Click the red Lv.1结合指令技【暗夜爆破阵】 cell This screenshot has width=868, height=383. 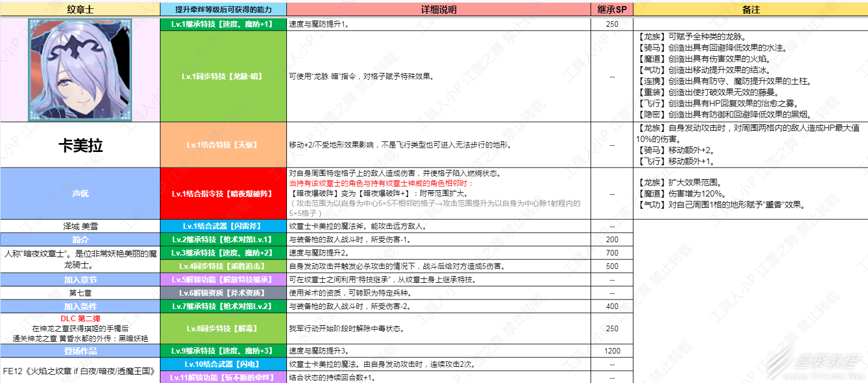223,194
